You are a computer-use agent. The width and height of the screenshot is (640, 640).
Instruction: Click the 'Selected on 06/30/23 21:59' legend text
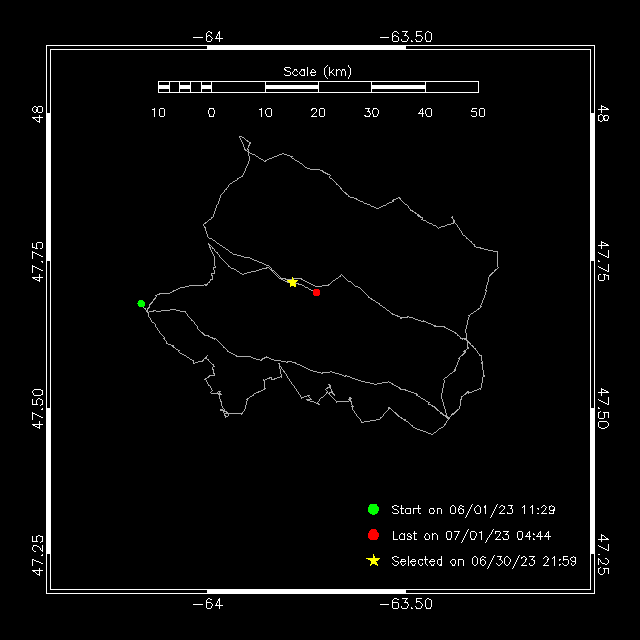[x=484, y=561]
